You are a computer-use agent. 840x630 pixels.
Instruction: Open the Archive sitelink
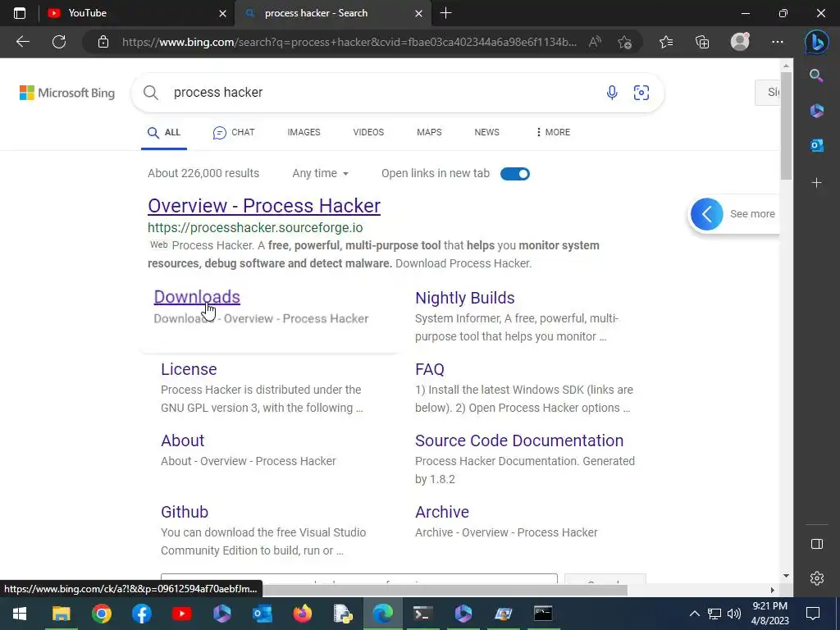tap(442, 512)
